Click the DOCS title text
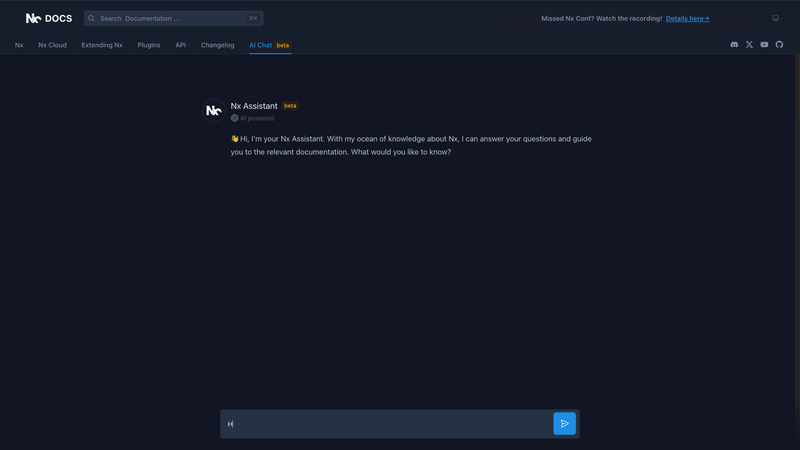Screen dimensions: 800x450 pyautogui.click(x=58, y=18)
